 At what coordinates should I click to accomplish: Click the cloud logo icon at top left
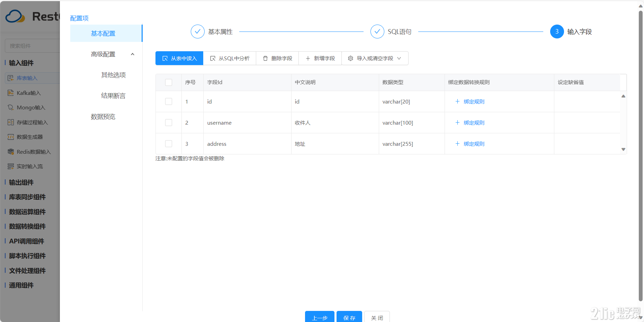click(15, 16)
